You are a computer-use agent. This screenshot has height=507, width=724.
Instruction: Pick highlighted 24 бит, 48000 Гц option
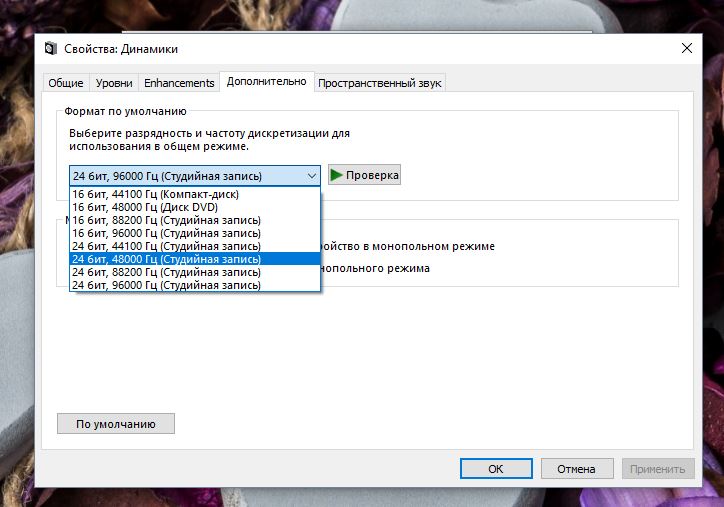click(x=166, y=259)
